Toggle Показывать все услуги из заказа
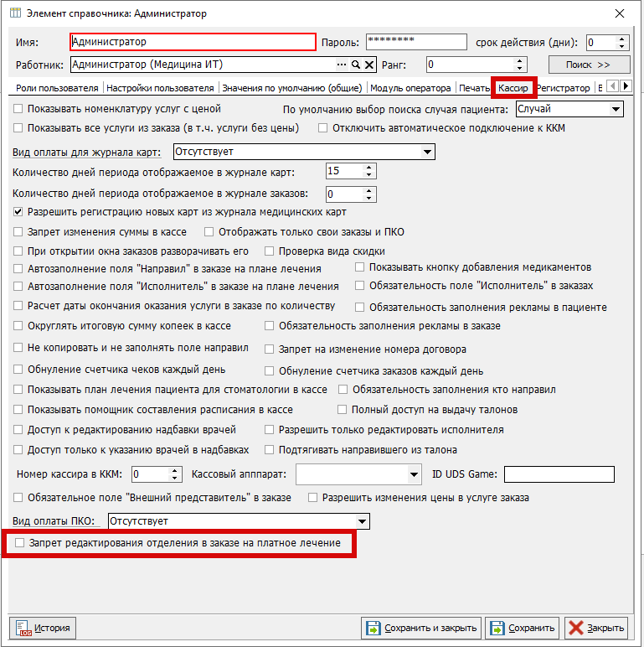644x647 pixels. tap(18, 128)
